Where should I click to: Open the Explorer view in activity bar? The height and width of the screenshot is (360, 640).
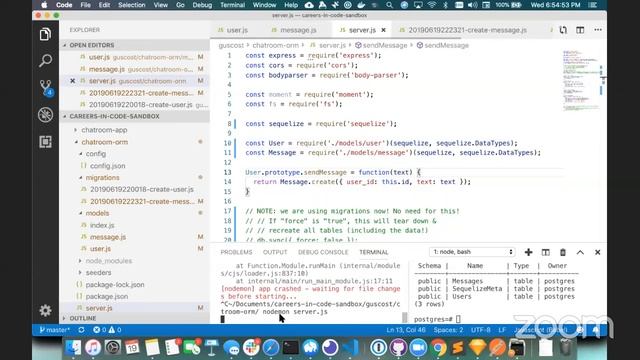[45, 34]
